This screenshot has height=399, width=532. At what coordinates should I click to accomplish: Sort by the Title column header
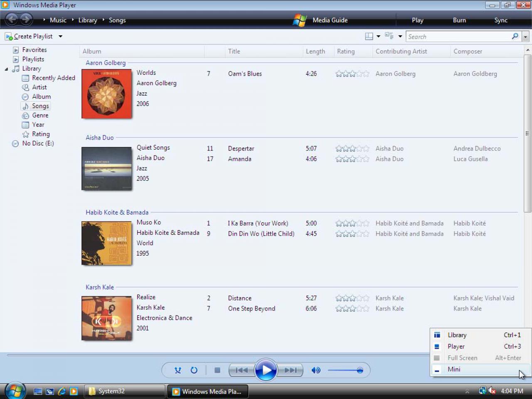click(264, 52)
